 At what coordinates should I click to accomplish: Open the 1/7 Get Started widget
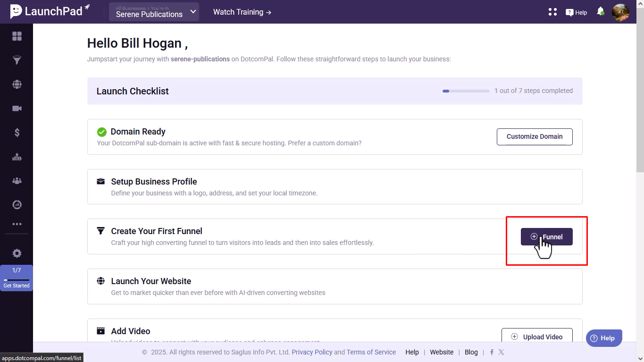click(17, 278)
